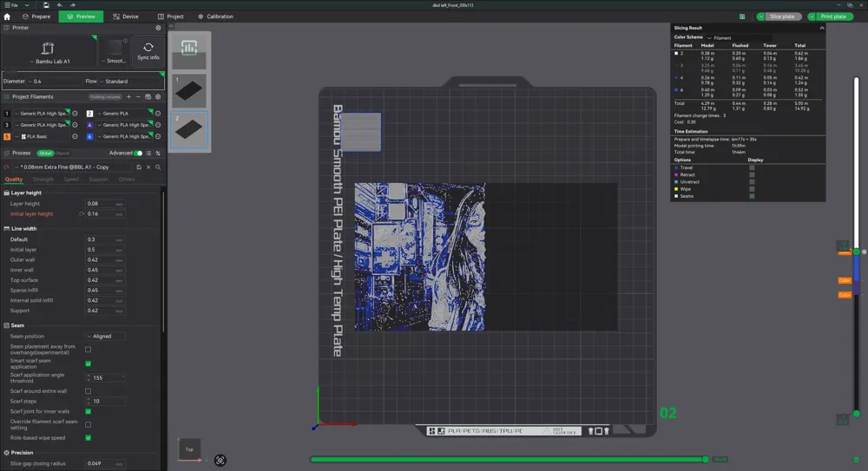This screenshot has width=868, height=471.
Task: Click the save project icon
Action: 46,4
